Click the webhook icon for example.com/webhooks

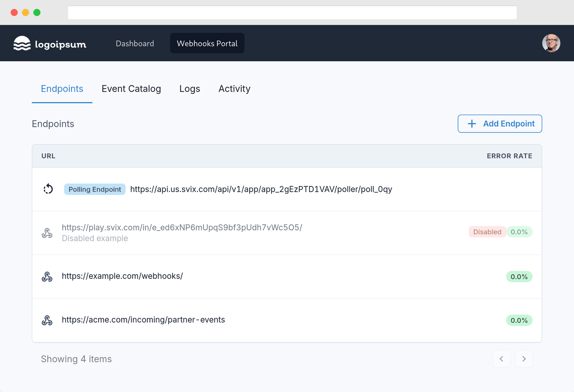coord(47,277)
